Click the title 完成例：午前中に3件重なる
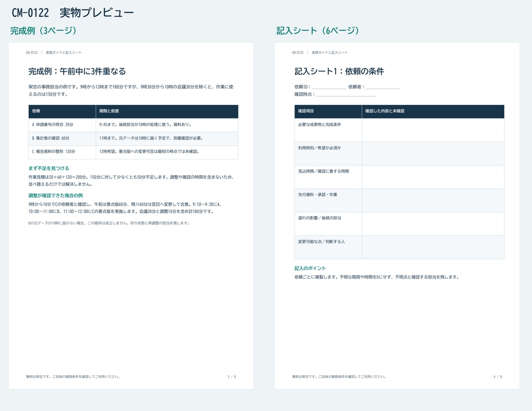Viewport: 532px width, 411px height. tap(77, 71)
